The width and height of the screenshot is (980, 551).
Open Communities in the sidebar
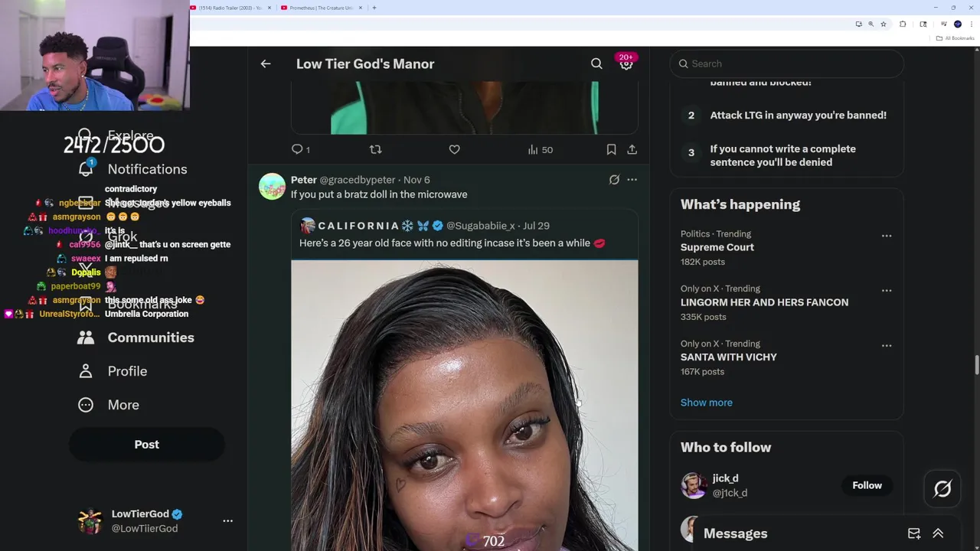(x=136, y=337)
